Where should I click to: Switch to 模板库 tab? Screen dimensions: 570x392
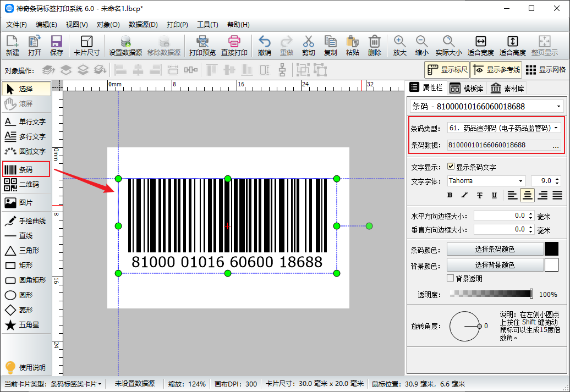pos(467,89)
